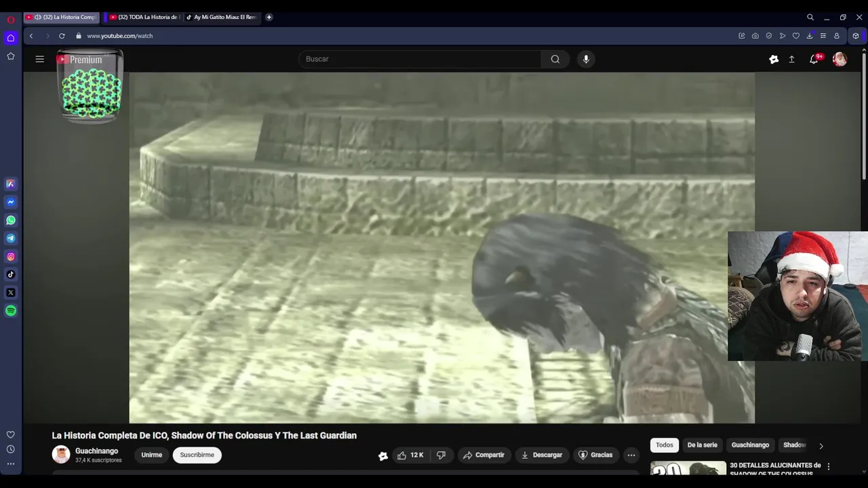Open the YouTube account avatar menu
This screenshot has width=868, height=488.
click(x=840, y=59)
